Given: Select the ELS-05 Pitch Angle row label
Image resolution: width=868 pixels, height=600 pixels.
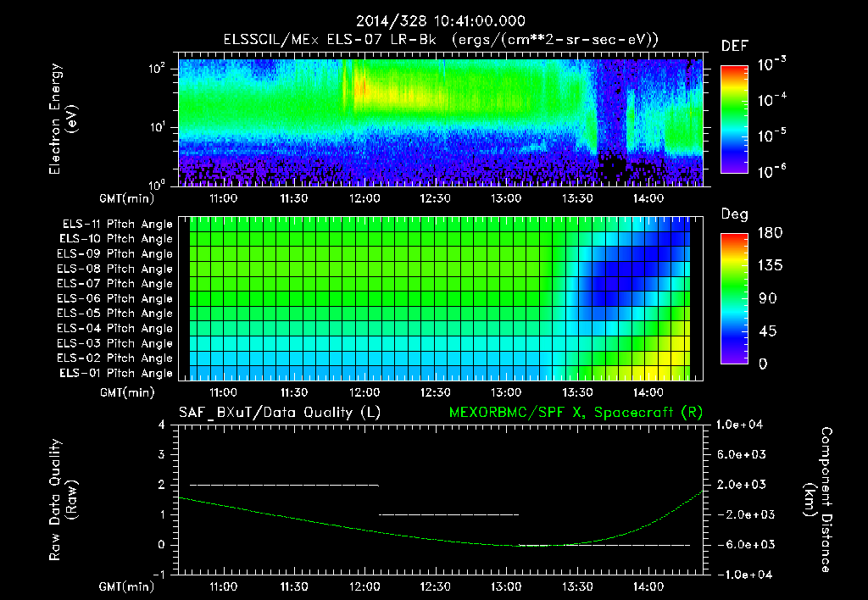Looking at the screenshot, I should click(115, 314).
